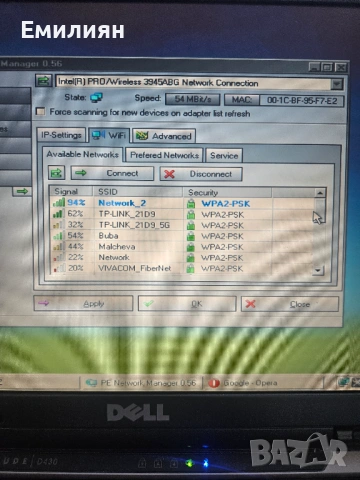This screenshot has height=480, width=360.
Task: Click the 54 MBit/s speed field
Action: (x=193, y=99)
